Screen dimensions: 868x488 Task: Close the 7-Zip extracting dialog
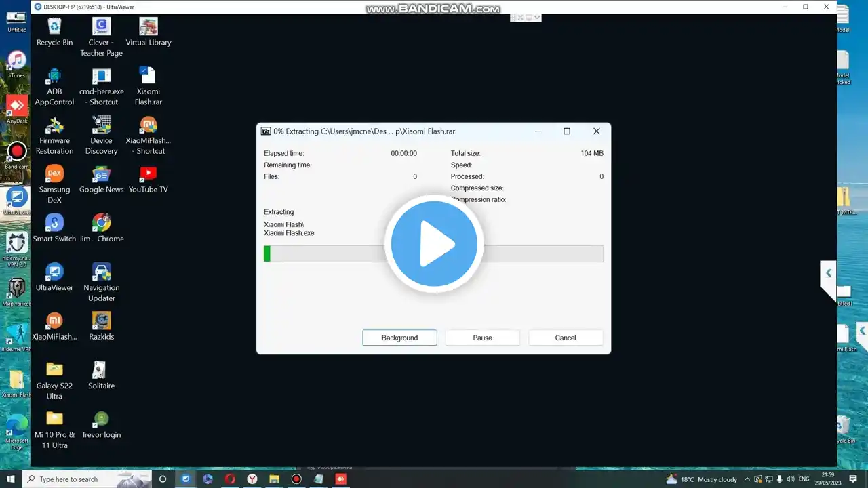(596, 131)
